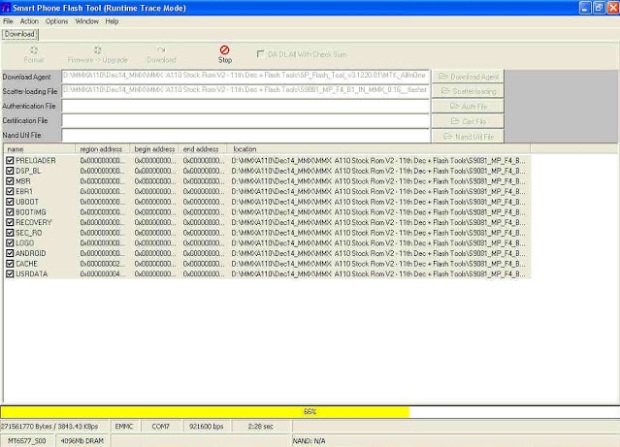This screenshot has height=447, width=620.
Task: Click the Certification File input field
Action: 246,121
